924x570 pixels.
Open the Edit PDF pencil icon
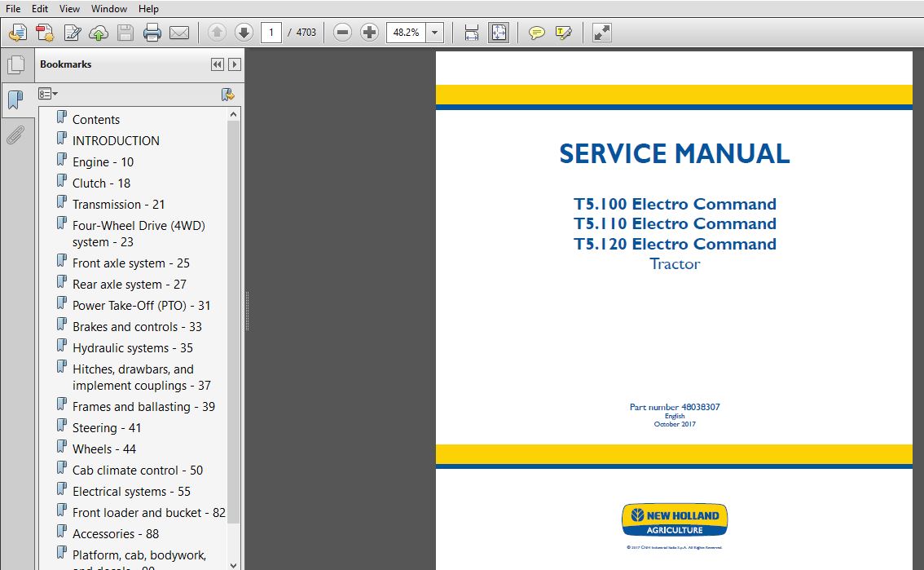(73, 33)
